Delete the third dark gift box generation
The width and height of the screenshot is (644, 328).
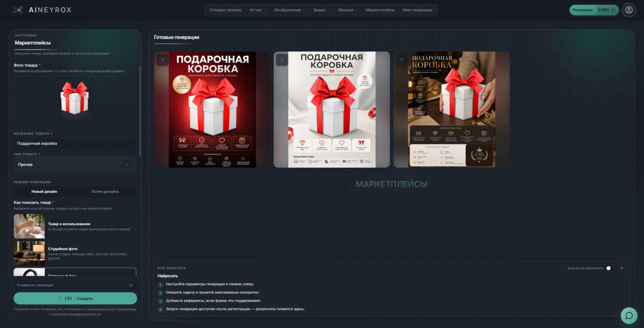pos(401,60)
